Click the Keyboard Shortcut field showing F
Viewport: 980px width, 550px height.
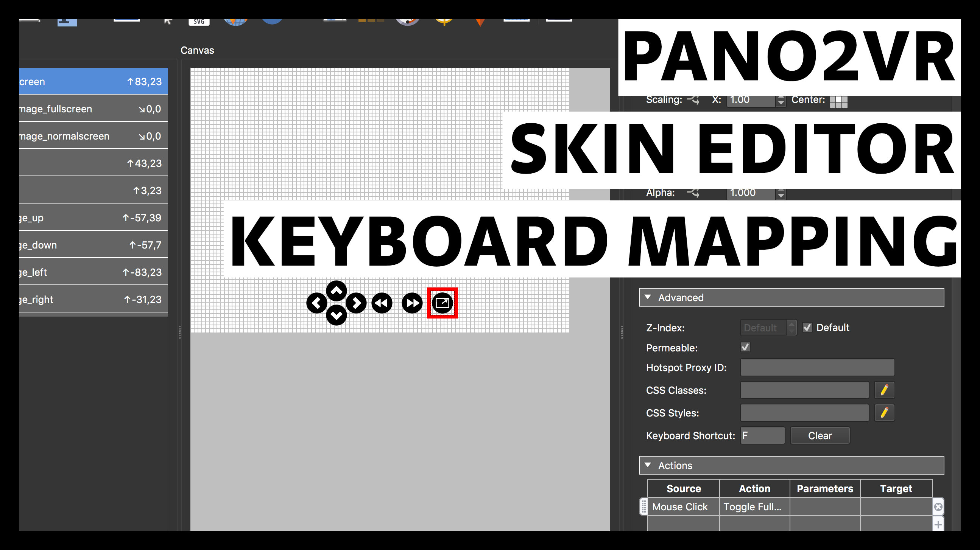pos(762,435)
